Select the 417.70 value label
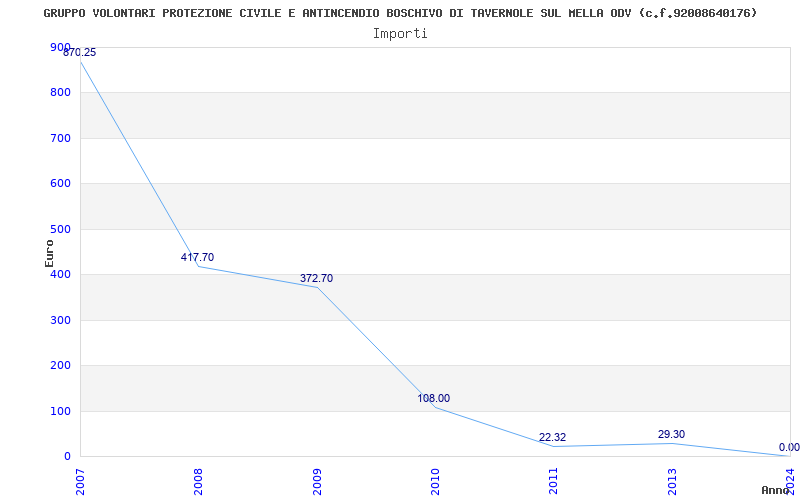Viewport: 800px width, 500px height. [197, 257]
